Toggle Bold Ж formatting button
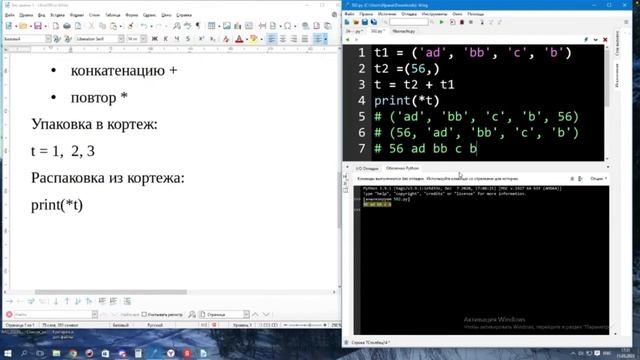This screenshot has height=360, width=640. tap(155, 39)
